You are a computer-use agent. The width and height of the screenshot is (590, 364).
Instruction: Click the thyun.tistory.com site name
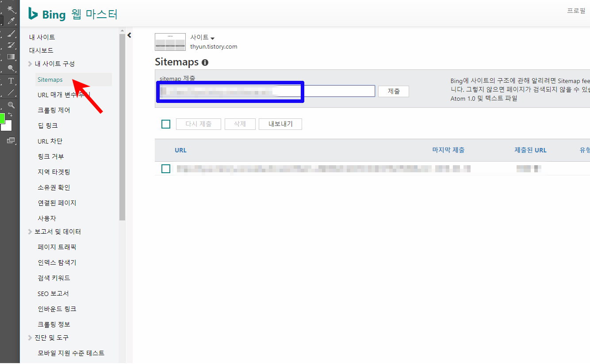point(214,46)
